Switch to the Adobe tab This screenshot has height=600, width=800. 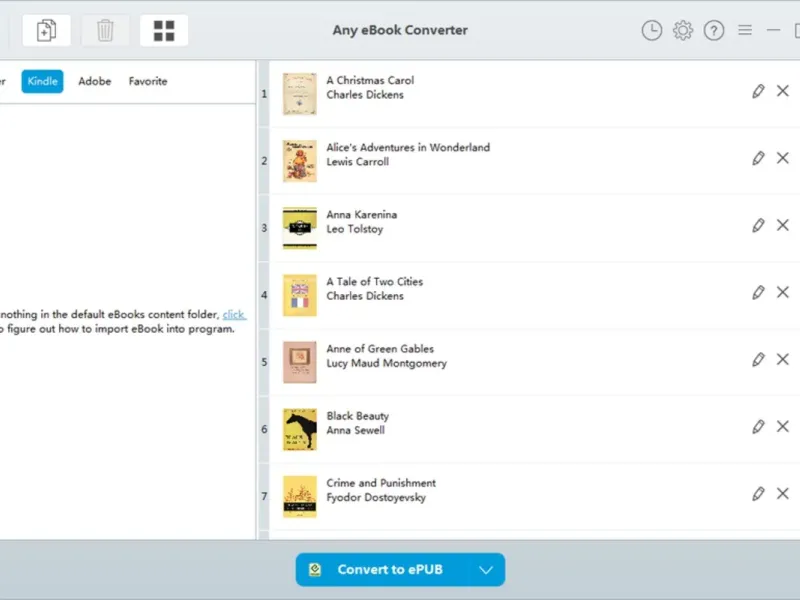tap(95, 82)
